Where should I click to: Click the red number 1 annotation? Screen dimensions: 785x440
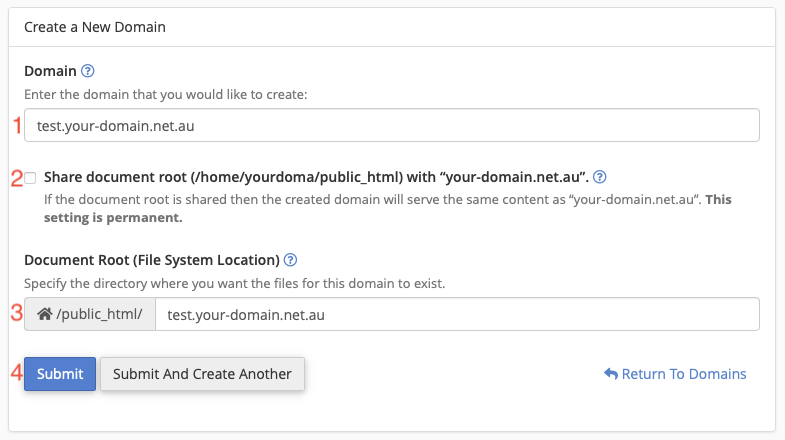[x=15, y=126]
